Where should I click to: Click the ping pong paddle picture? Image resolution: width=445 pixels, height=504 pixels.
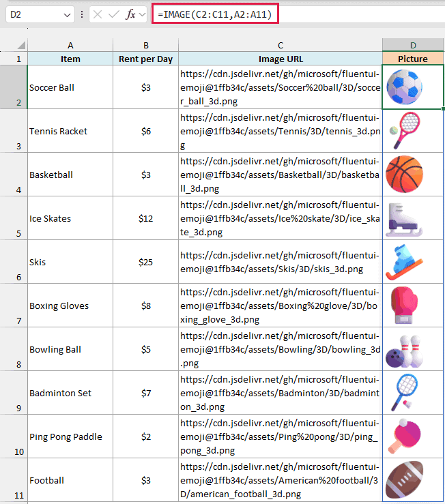[404, 436]
